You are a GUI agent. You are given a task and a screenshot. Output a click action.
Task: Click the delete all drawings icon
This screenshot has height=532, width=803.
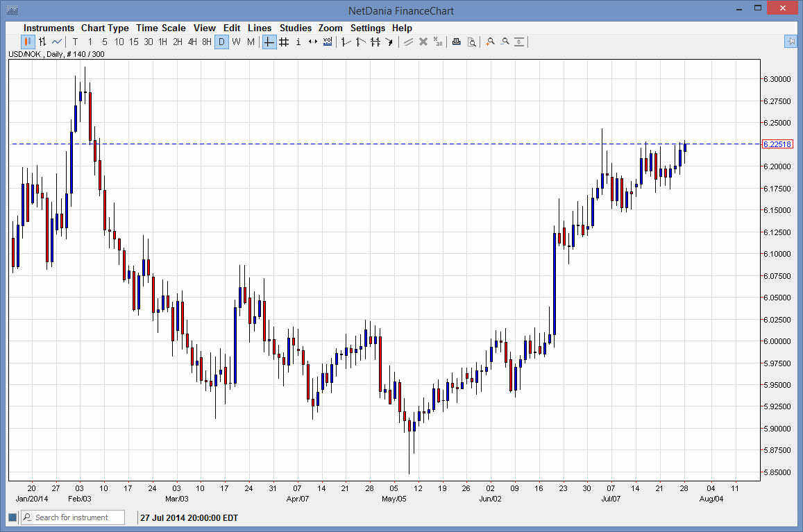[438, 42]
